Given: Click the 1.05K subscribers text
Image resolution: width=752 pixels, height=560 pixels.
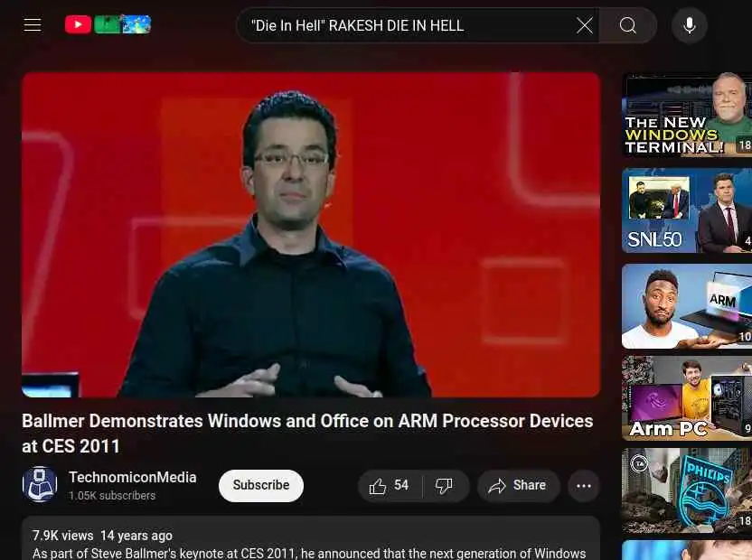Looking at the screenshot, I should 112,496.
